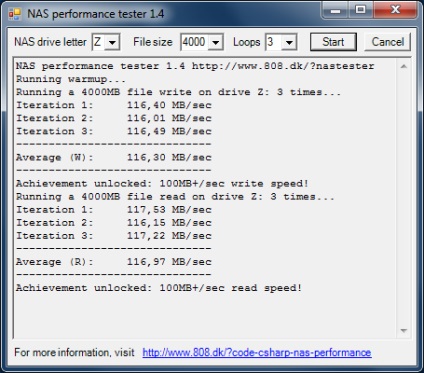This screenshot has width=424, height=373.
Task: Click the drive letter field showing Z
Action: coord(99,42)
